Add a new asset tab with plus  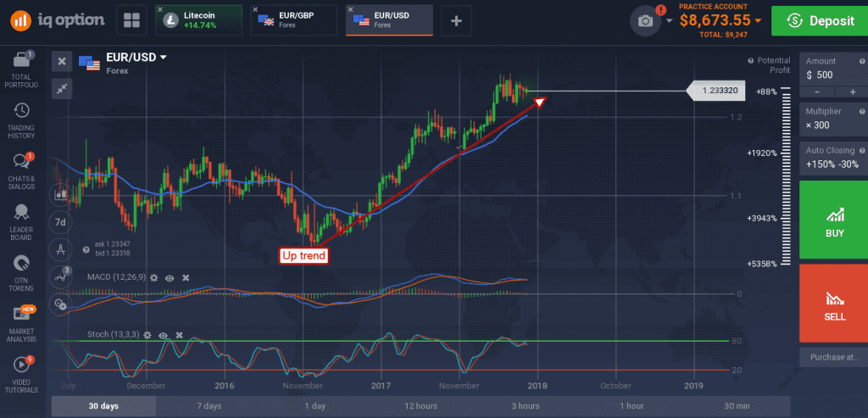pyautogui.click(x=456, y=20)
